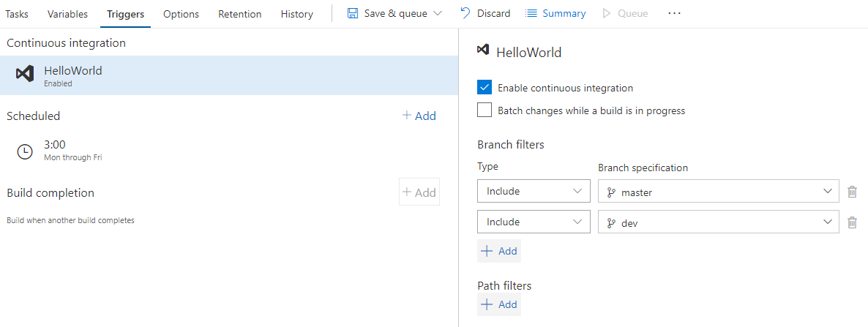Switch to the Variables tab
The image size is (868, 327).
pyautogui.click(x=67, y=14)
